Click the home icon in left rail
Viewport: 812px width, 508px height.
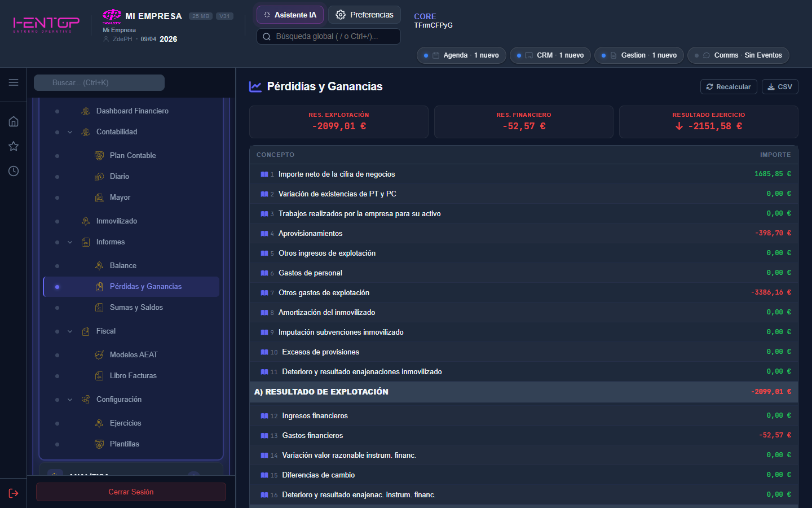(14, 121)
